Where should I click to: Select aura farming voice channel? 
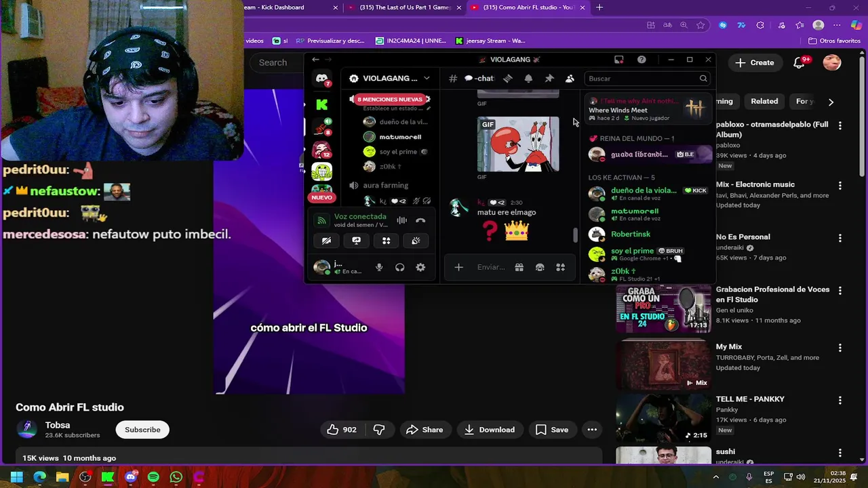pyautogui.click(x=386, y=185)
